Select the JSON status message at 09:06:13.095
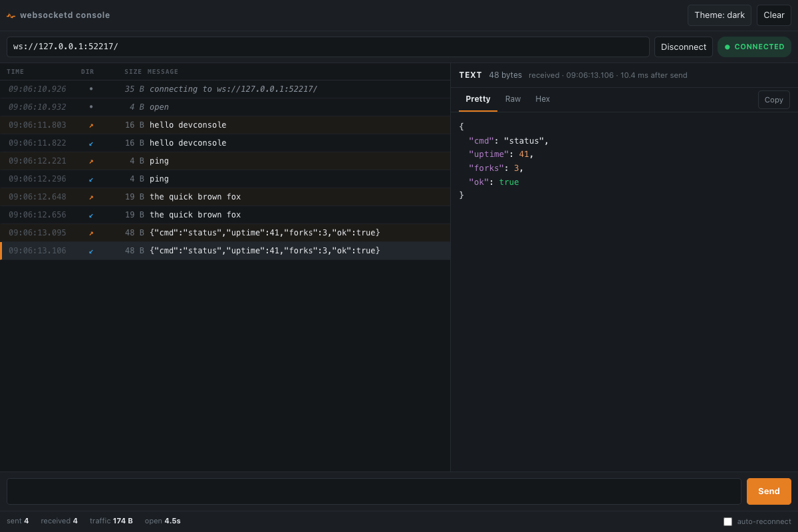This screenshot has height=532, width=798. [x=225, y=233]
